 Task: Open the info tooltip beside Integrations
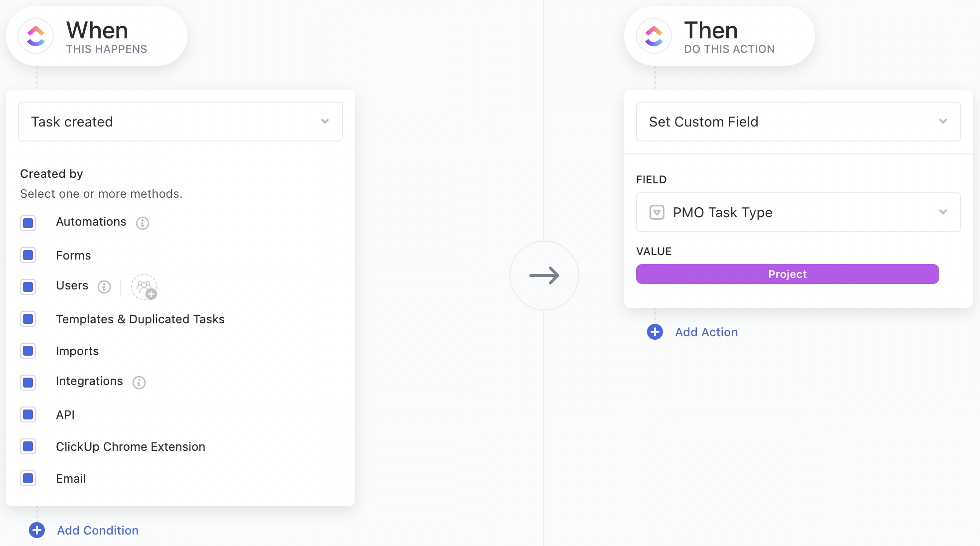click(139, 383)
